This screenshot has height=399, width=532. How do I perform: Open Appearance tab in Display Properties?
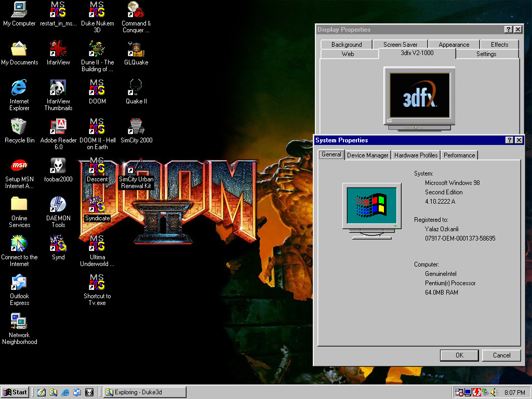[x=454, y=45]
